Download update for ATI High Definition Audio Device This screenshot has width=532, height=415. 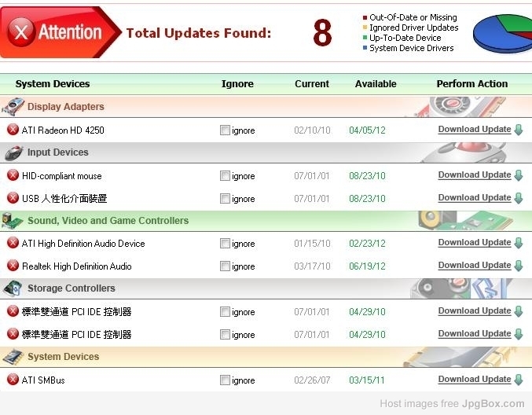tap(475, 243)
